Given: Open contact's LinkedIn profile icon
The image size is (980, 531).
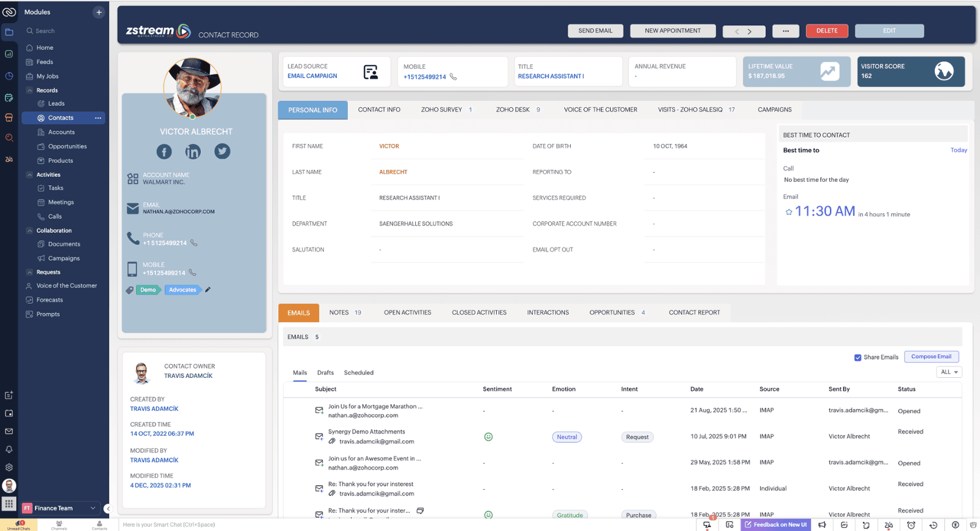Looking at the screenshot, I should pyautogui.click(x=193, y=151).
